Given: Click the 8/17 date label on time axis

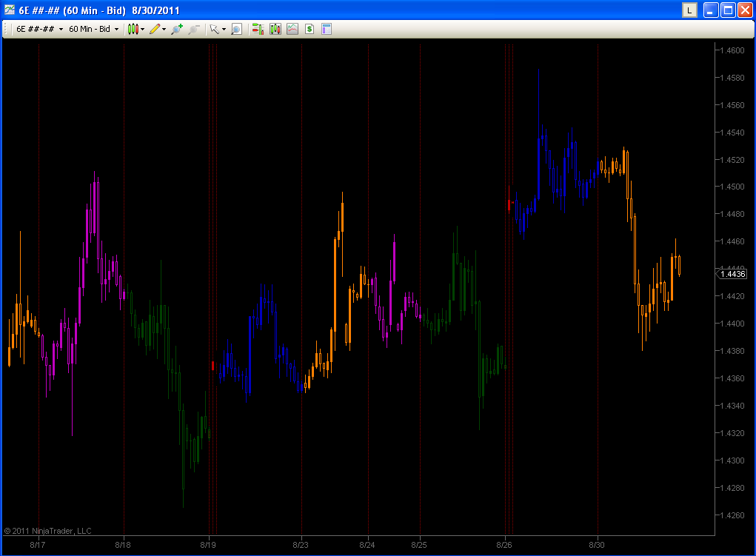Looking at the screenshot, I should tap(38, 545).
